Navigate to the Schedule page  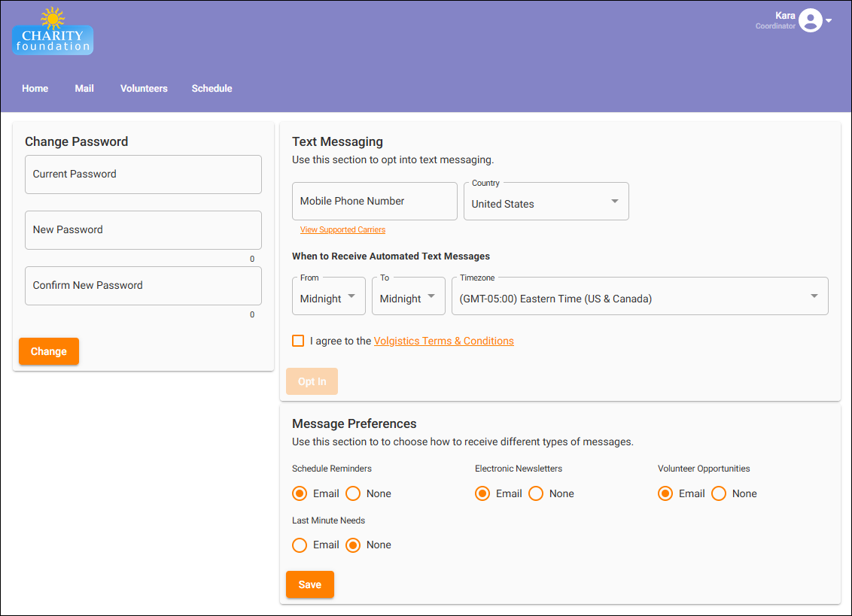click(x=211, y=88)
